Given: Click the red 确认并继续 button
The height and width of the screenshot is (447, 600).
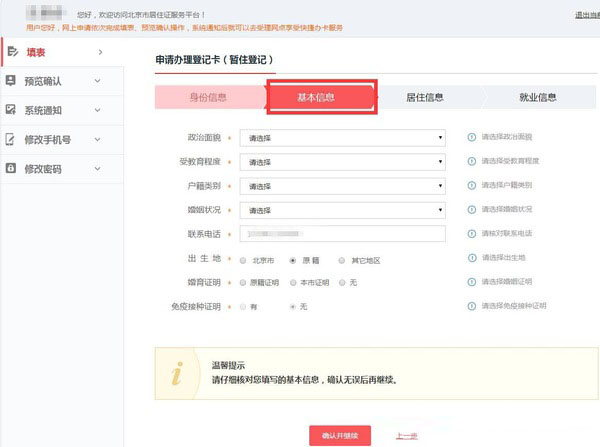Looking at the screenshot, I should [340, 435].
